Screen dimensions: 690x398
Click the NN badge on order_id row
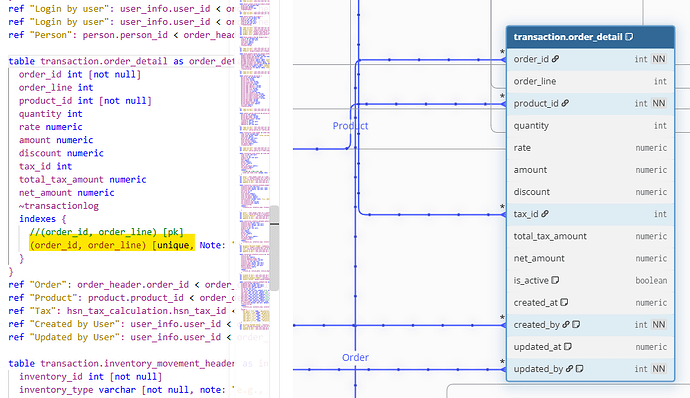(659, 59)
